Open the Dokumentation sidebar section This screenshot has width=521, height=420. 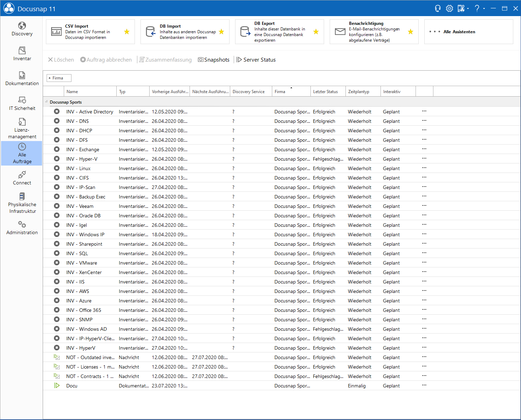tap(22, 79)
